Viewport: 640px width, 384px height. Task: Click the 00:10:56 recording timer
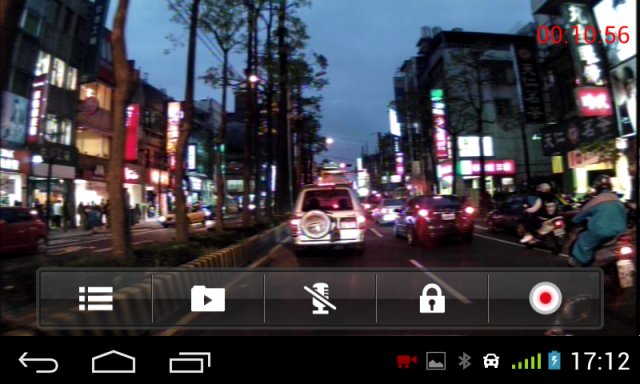pyautogui.click(x=583, y=35)
